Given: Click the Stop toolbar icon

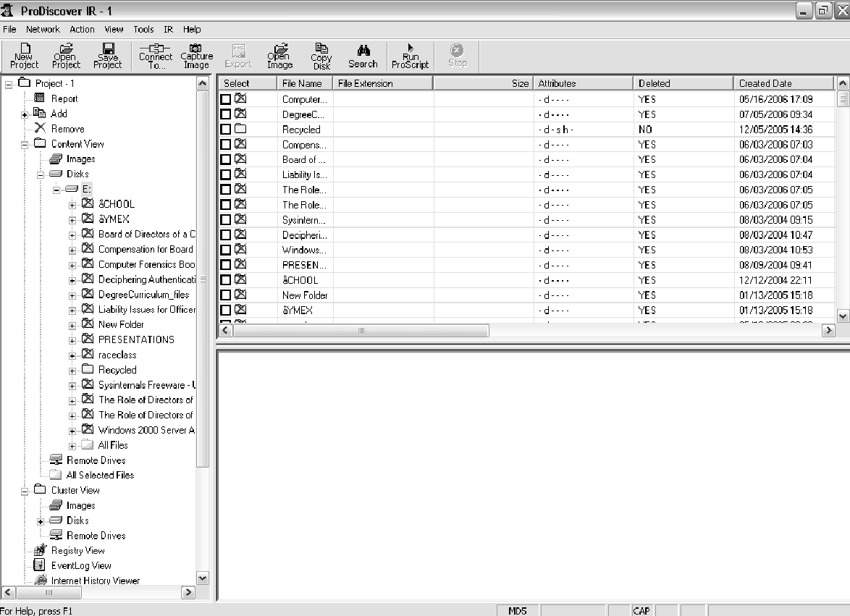Looking at the screenshot, I should pos(457,56).
